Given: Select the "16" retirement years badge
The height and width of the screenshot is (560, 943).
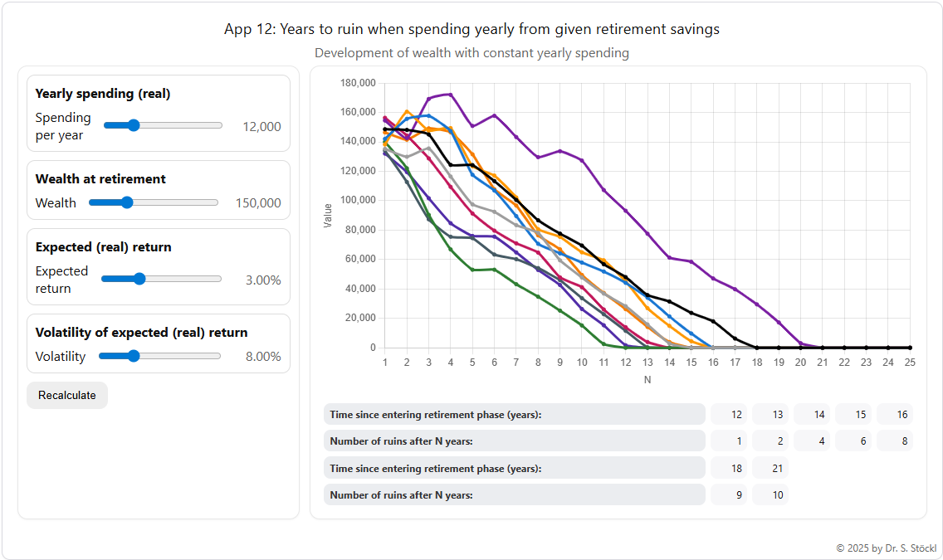Looking at the screenshot, I should 895,414.
